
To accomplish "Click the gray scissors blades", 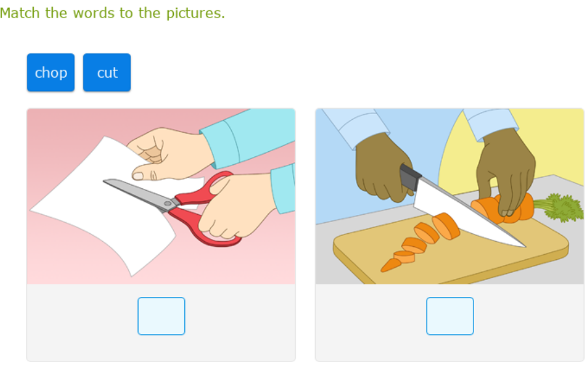I will coord(135,194).
